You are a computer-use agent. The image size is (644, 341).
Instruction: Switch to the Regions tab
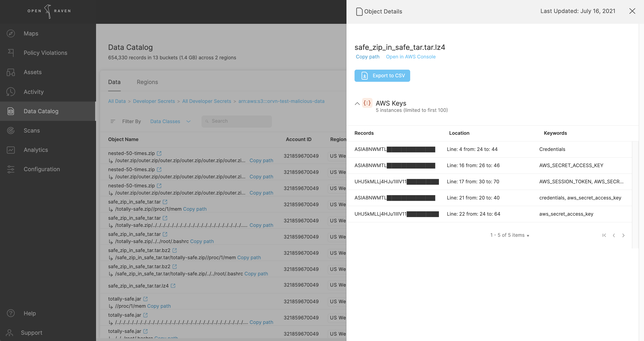(x=147, y=82)
